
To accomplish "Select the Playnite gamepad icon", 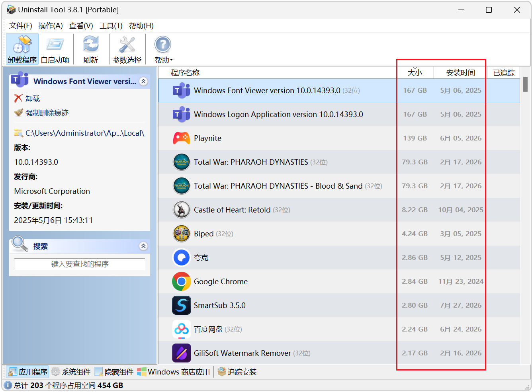I will tap(182, 138).
